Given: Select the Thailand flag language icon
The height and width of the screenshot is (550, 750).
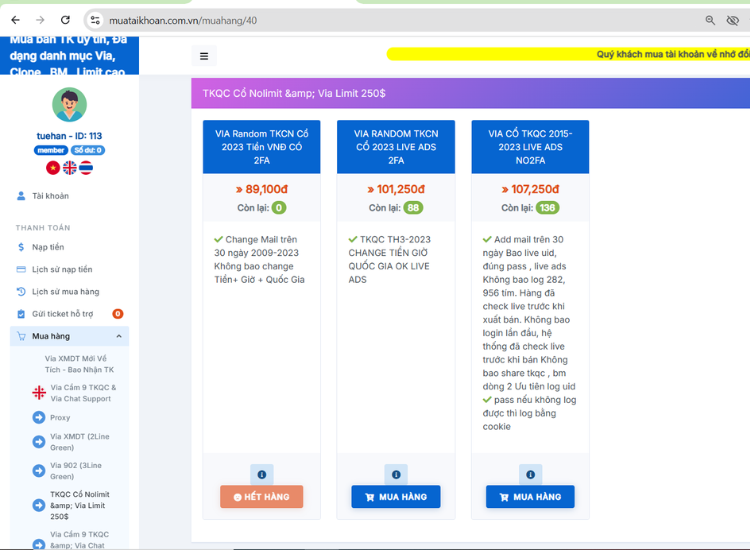Looking at the screenshot, I should tap(86, 168).
